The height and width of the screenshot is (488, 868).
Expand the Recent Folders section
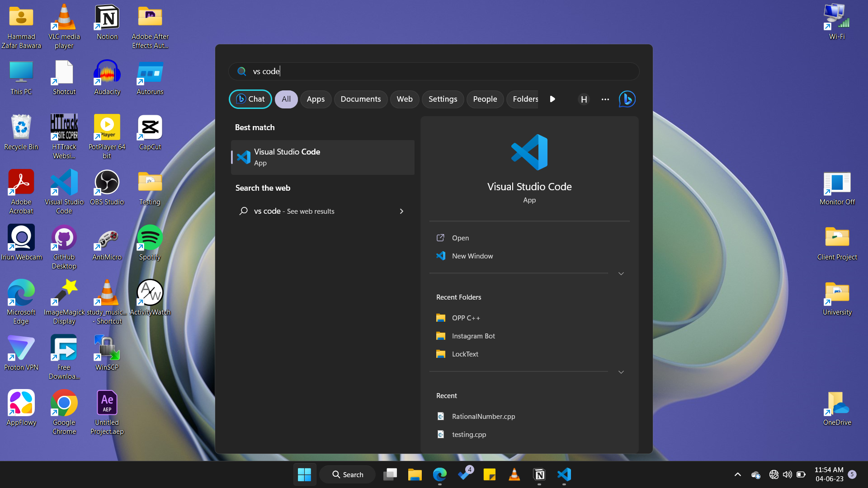click(x=621, y=372)
